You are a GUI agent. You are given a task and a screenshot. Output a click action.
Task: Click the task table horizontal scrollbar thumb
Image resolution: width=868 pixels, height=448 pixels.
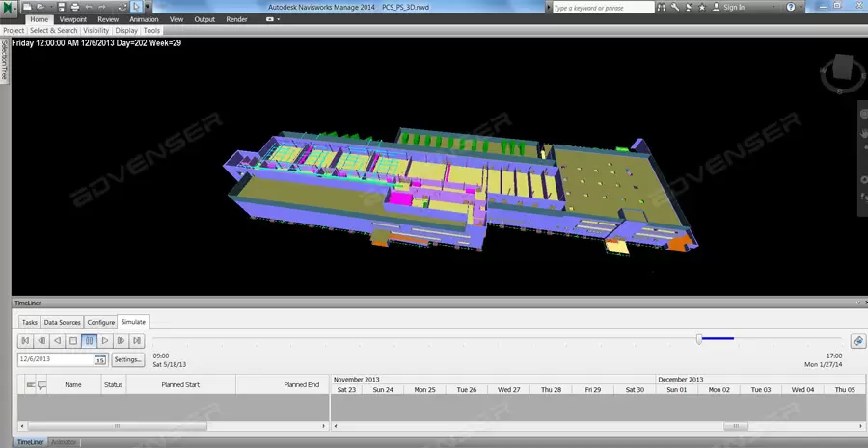(x=118, y=426)
